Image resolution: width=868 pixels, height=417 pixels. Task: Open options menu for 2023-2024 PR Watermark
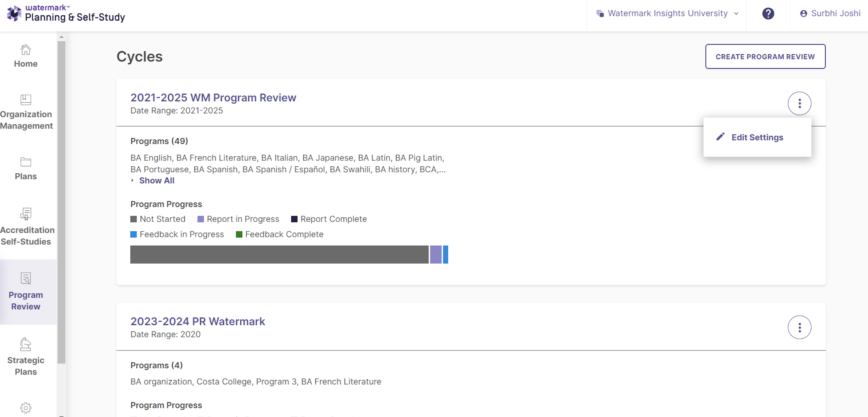coord(799,327)
